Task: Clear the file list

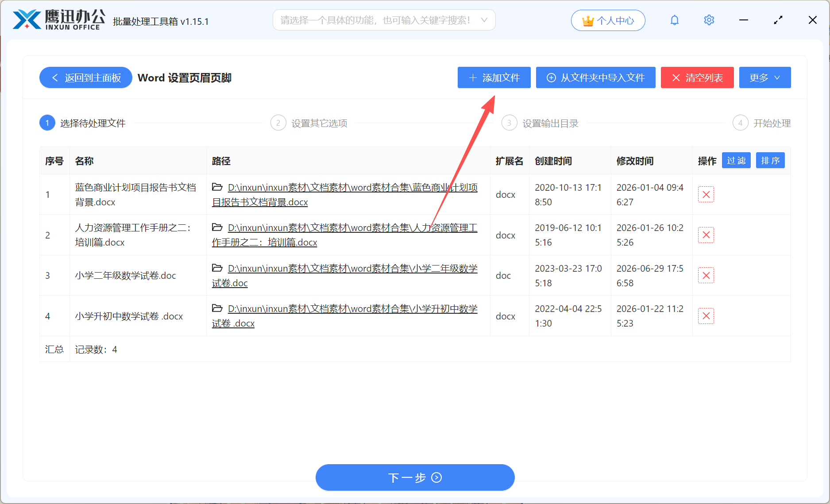Action: (x=697, y=77)
